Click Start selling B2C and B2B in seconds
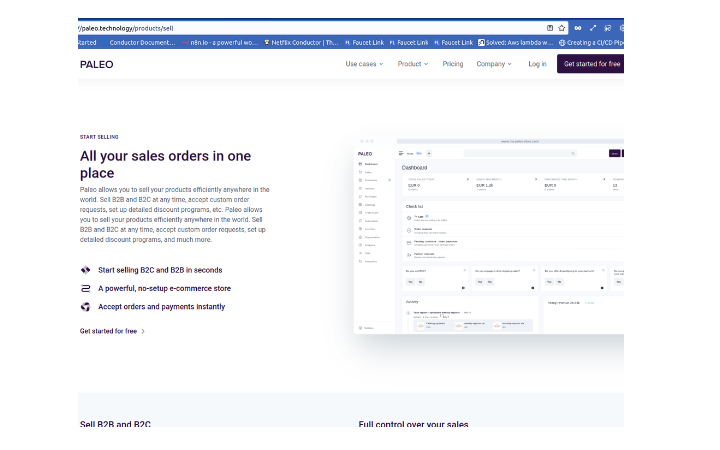The width and height of the screenshot is (720, 450). tap(160, 270)
